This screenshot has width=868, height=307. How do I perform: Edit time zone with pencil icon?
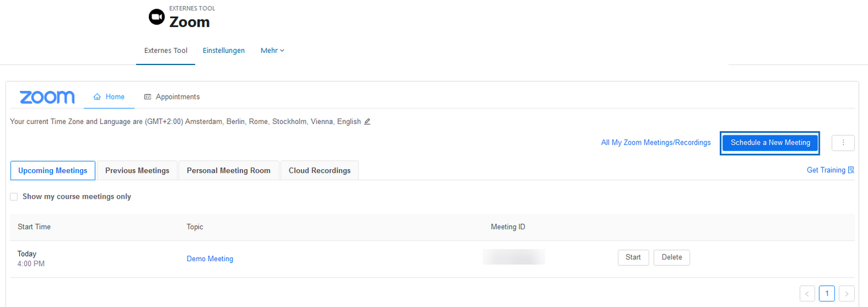pyautogui.click(x=367, y=122)
